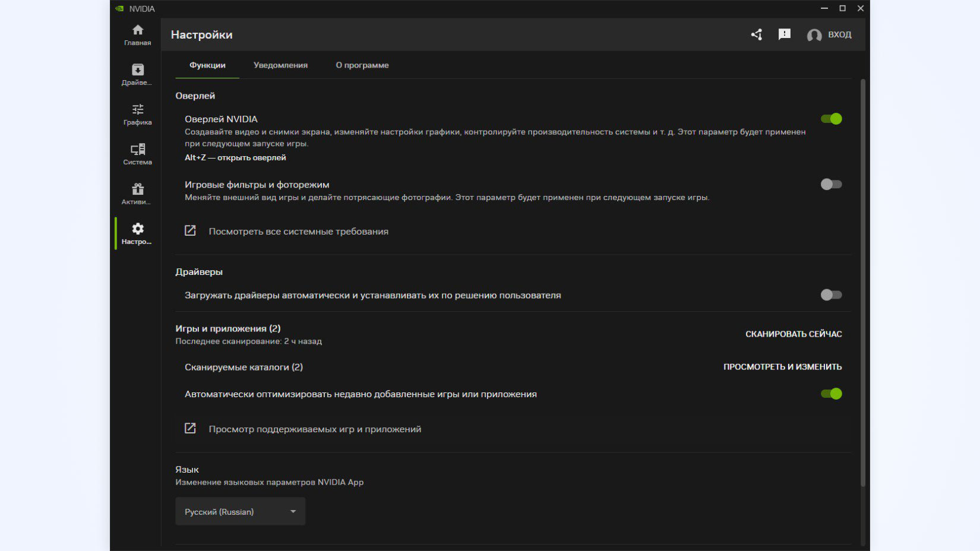980x551 pixels.
Task: Click the share icon in header
Action: click(756, 34)
